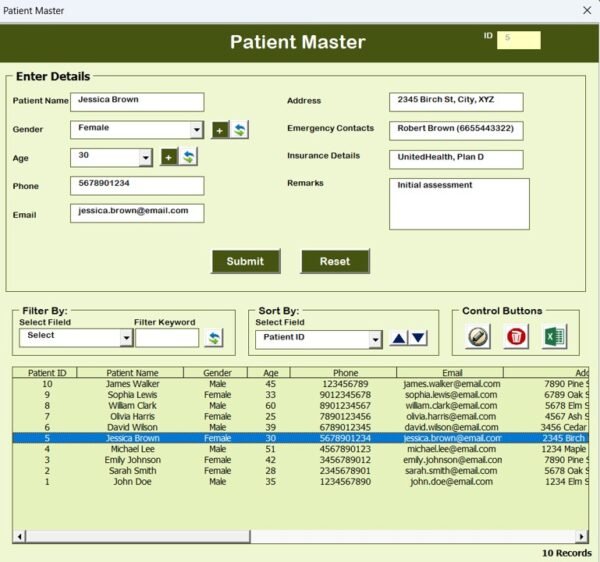This screenshot has width=600, height=562.
Task: Export records to Excel
Action: tap(554, 337)
